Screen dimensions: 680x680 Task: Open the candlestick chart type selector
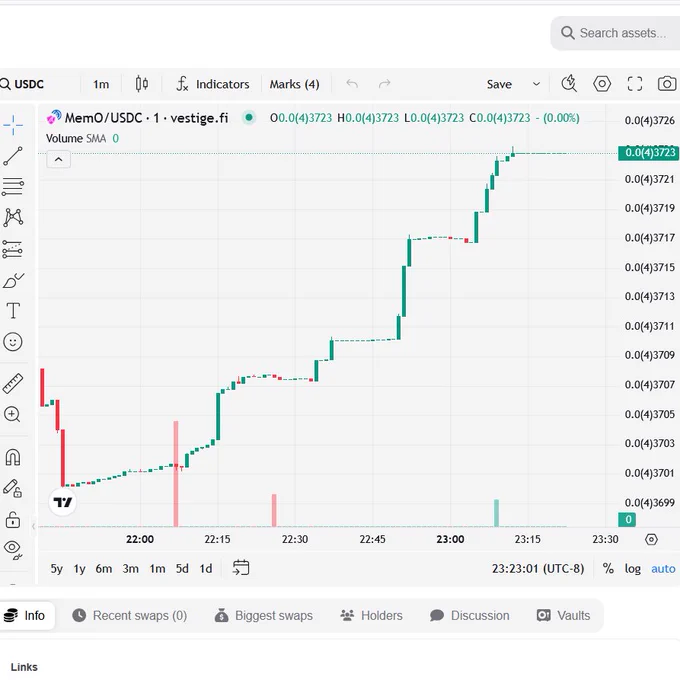142,84
